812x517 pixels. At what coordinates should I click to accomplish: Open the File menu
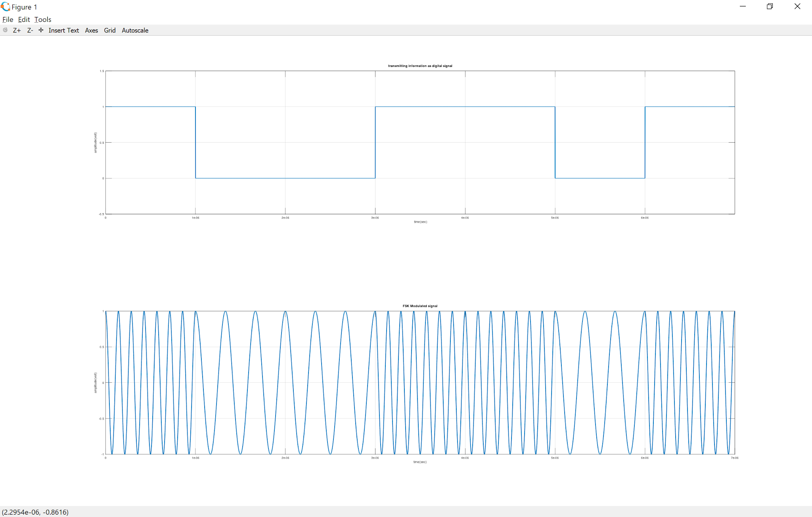(8, 19)
